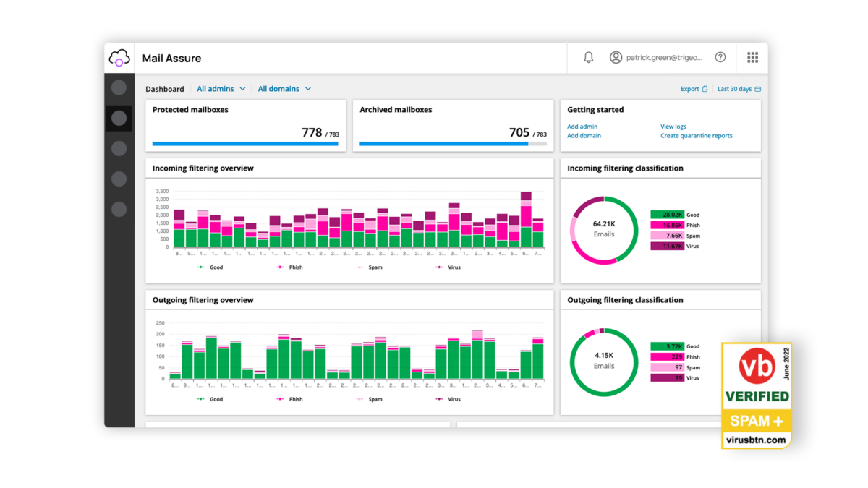Select the Dashboard tab
This screenshot has height=488, width=868.
pos(165,90)
